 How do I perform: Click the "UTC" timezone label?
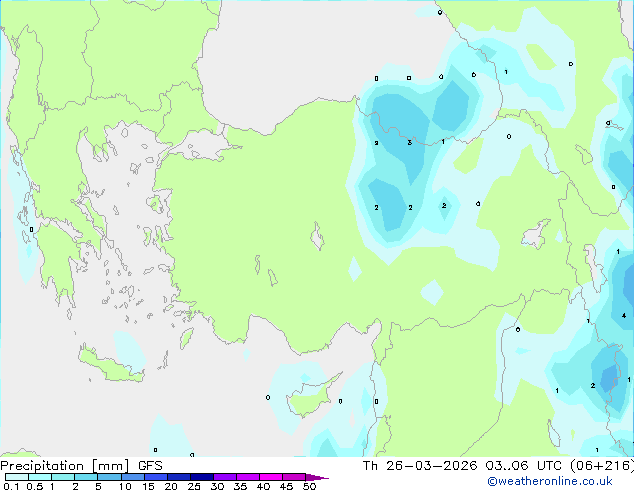[x=549, y=466]
